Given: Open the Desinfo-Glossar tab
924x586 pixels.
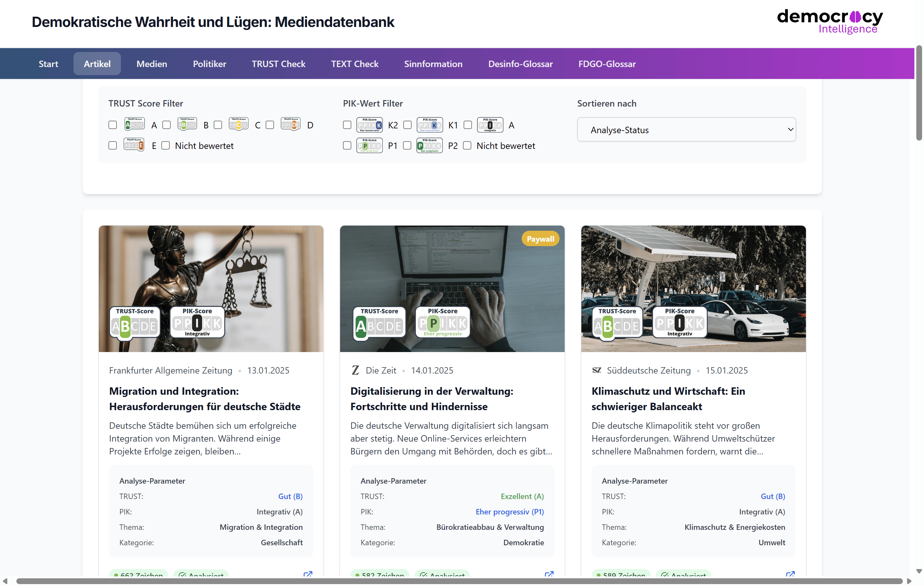Looking at the screenshot, I should click(x=520, y=64).
